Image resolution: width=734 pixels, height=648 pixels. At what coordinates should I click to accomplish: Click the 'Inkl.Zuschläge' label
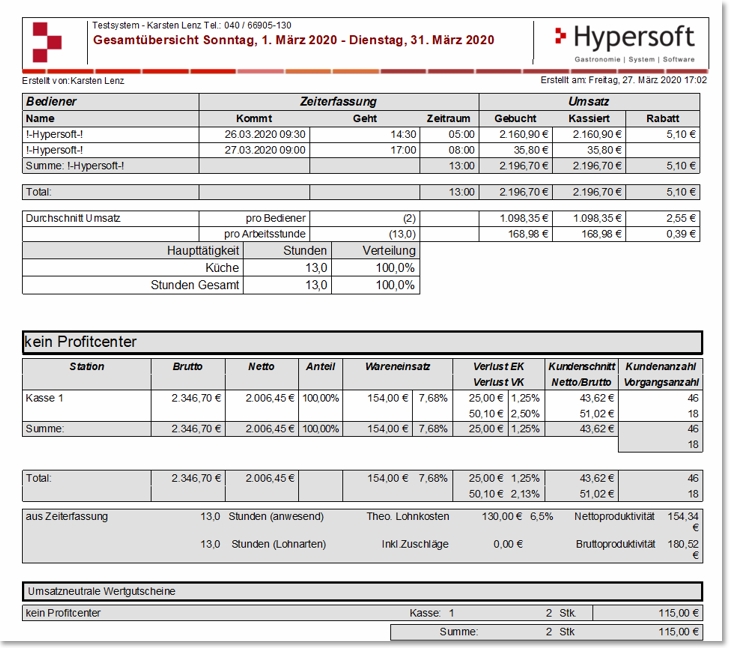(415, 544)
